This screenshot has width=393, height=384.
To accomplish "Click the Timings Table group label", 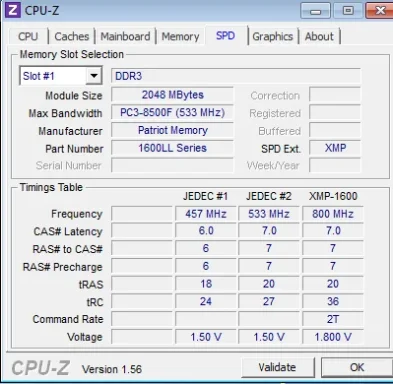I will click(51, 187).
